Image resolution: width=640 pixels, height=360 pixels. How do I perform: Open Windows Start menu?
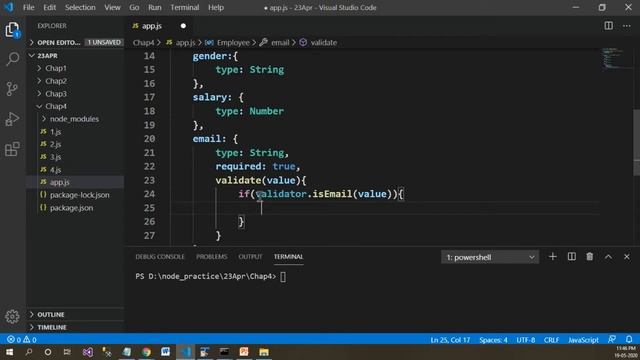9,352
